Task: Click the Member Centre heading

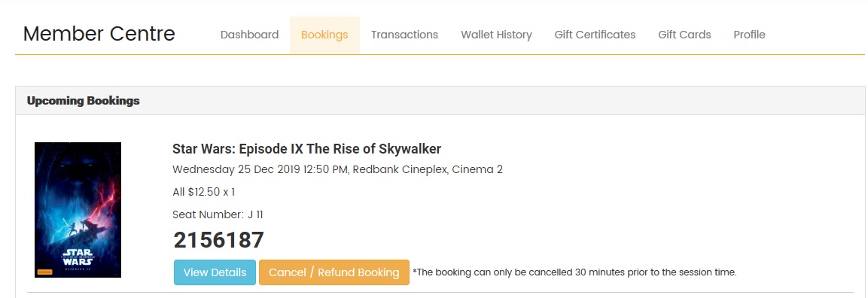Action: [99, 34]
